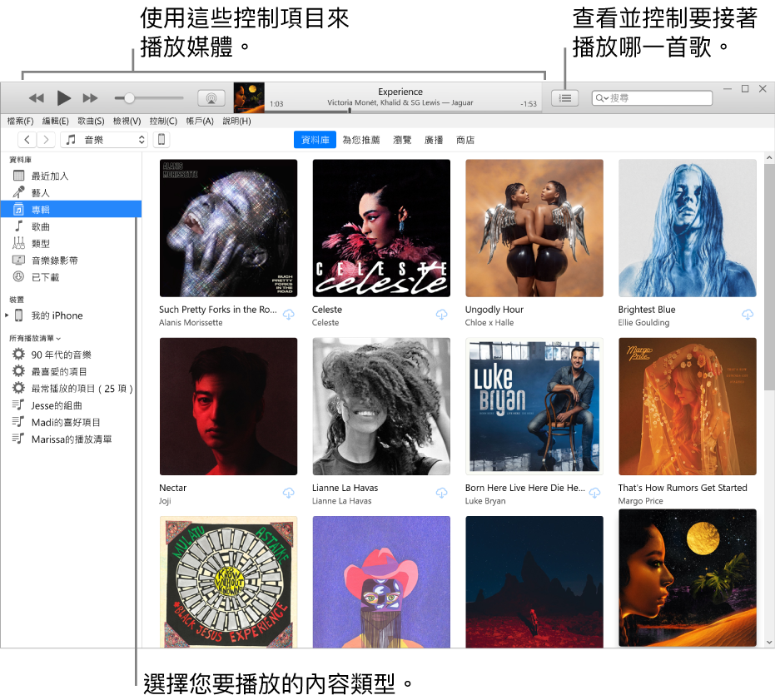Open the 說明(H) menu
This screenshot has width=775, height=700.
(x=236, y=122)
